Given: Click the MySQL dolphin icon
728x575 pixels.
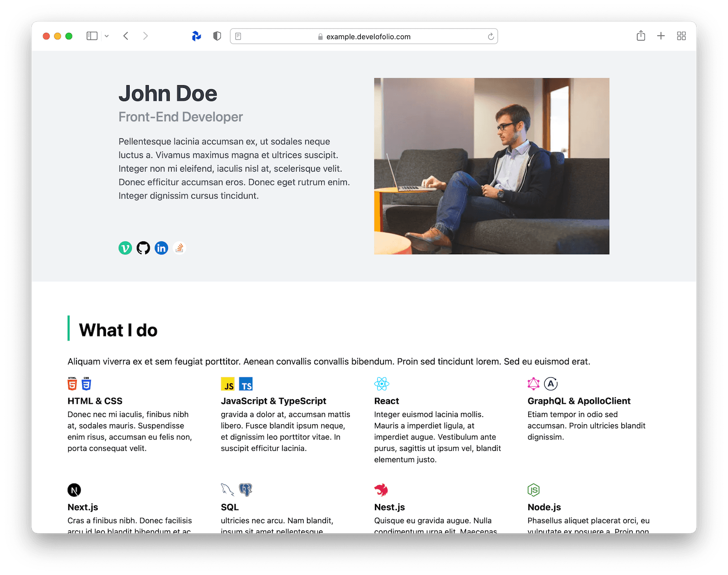Looking at the screenshot, I should tap(227, 490).
